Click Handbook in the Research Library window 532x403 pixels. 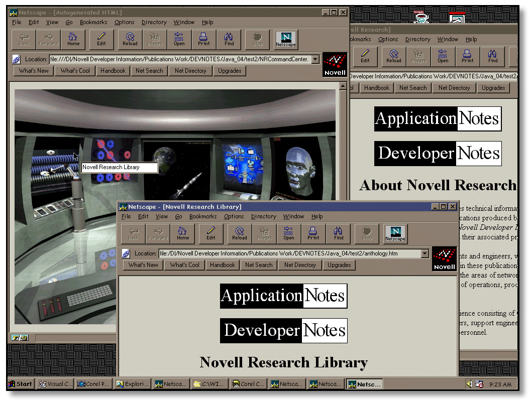coord(222,265)
